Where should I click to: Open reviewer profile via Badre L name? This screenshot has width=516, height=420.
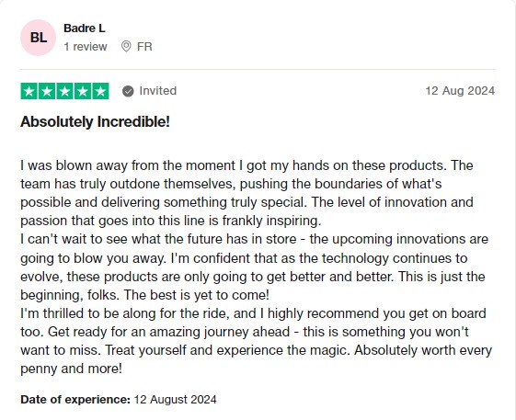click(x=85, y=28)
